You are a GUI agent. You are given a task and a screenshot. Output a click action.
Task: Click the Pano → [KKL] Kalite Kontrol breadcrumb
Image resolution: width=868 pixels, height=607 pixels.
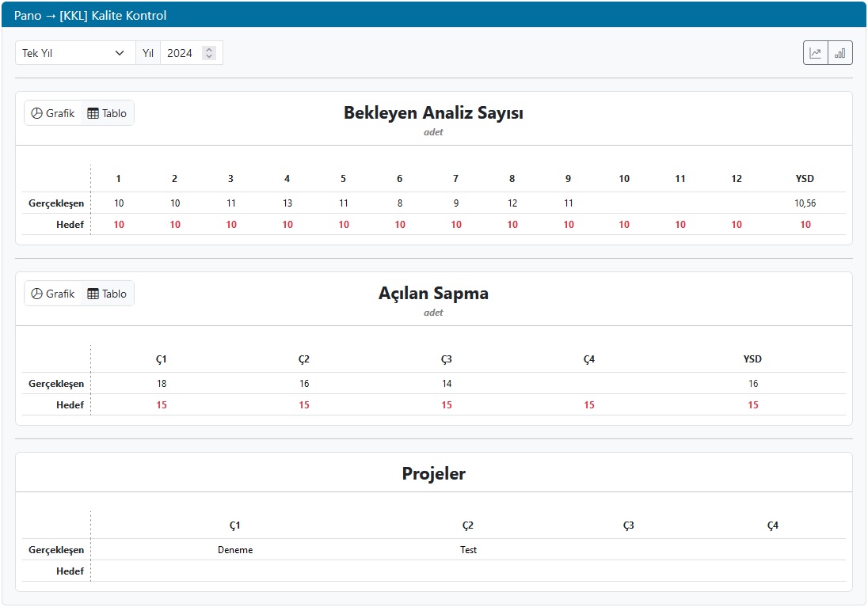click(x=90, y=15)
